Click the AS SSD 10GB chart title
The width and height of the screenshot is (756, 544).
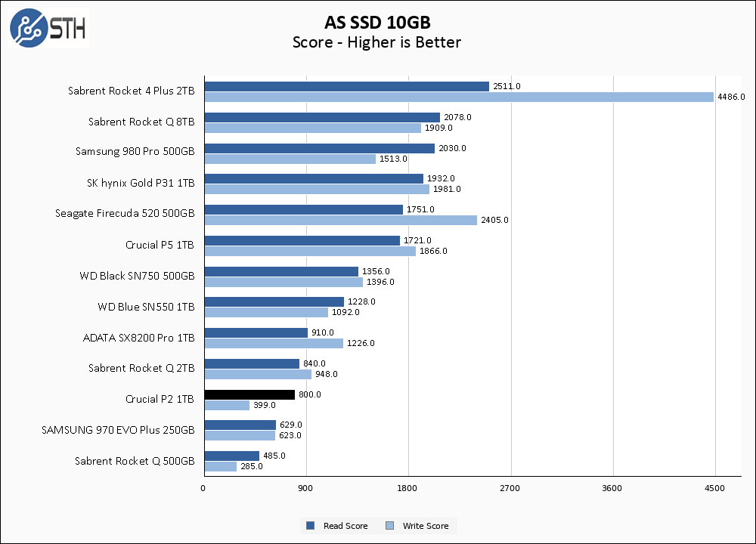click(x=377, y=22)
